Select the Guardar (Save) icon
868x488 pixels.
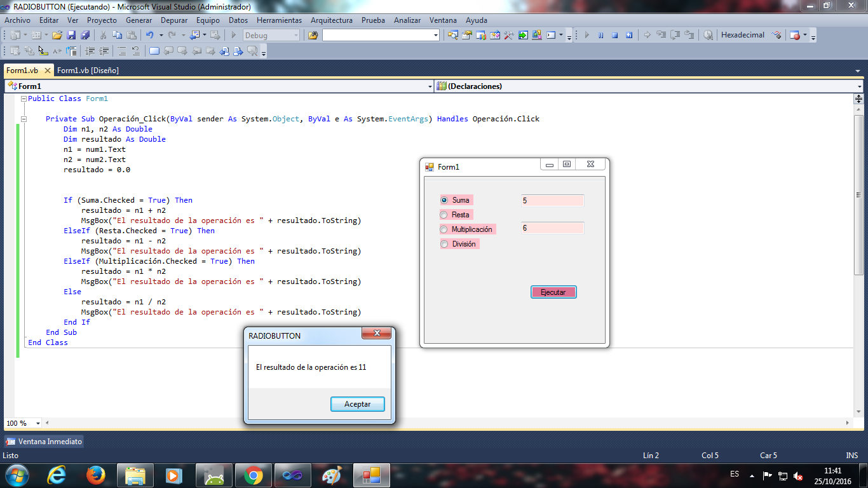pyautogui.click(x=72, y=35)
